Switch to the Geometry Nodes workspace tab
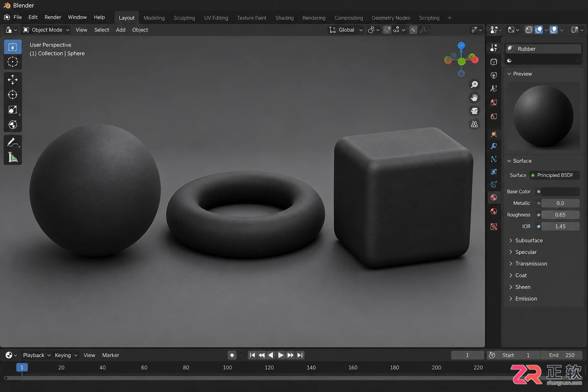The width and height of the screenshot is (588, 392). 391,18
